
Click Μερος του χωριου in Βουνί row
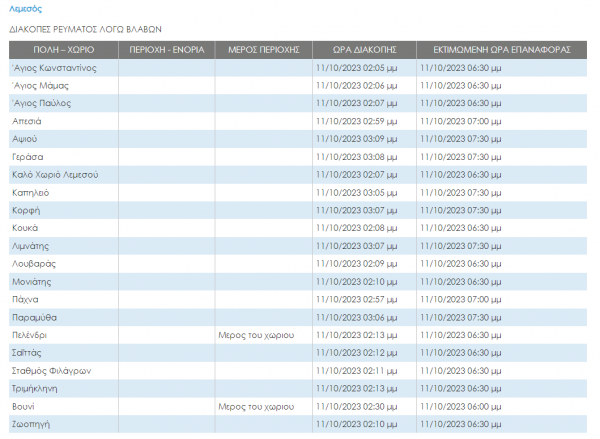click(256, 406)
